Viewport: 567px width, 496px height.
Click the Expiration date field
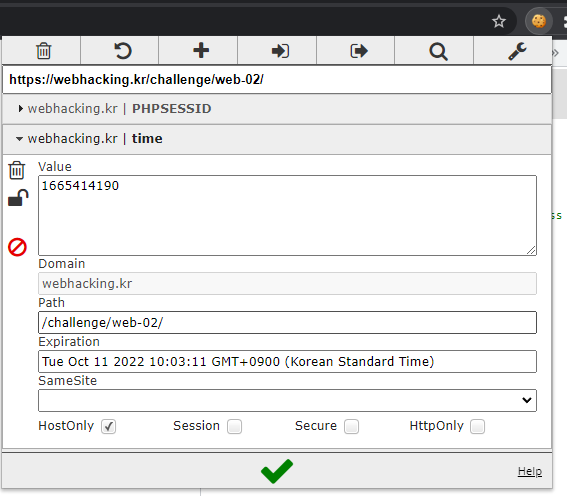(287, 362)
